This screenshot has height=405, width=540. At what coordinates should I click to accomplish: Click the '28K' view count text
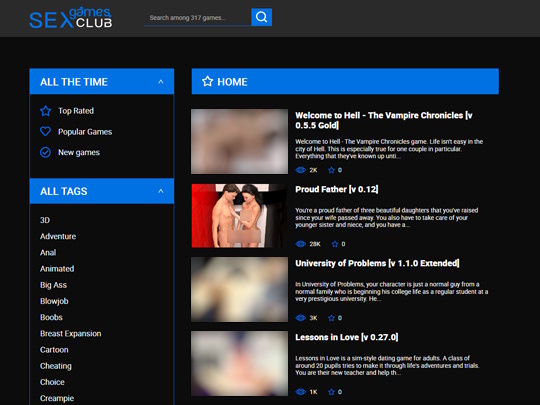315,244
